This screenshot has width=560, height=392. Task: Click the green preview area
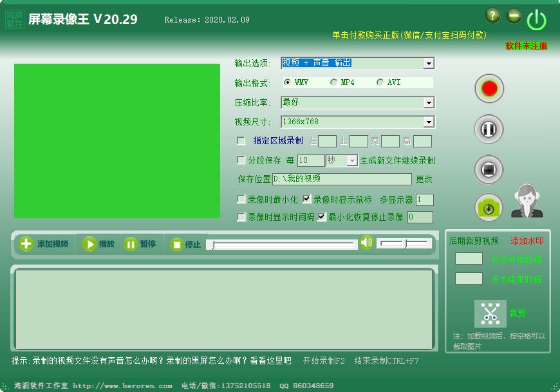pyautogui.click(x=117, y=141)
